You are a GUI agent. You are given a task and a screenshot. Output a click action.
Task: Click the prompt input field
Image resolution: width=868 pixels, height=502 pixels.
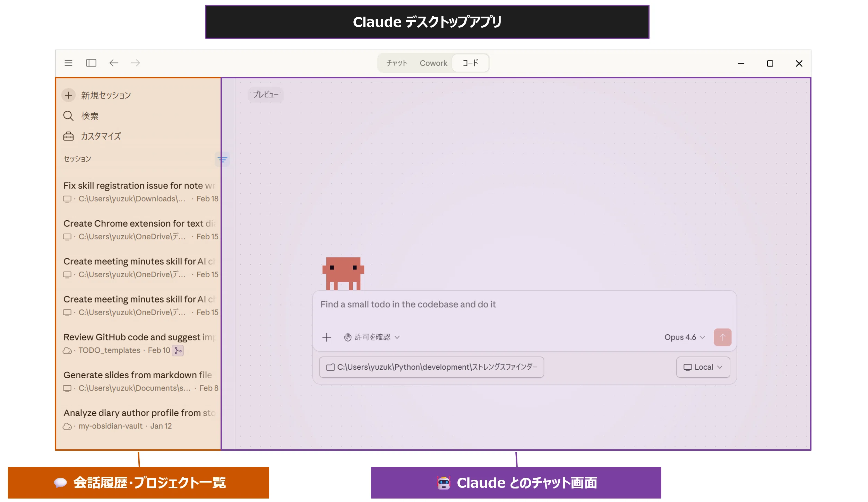point(524,305)
